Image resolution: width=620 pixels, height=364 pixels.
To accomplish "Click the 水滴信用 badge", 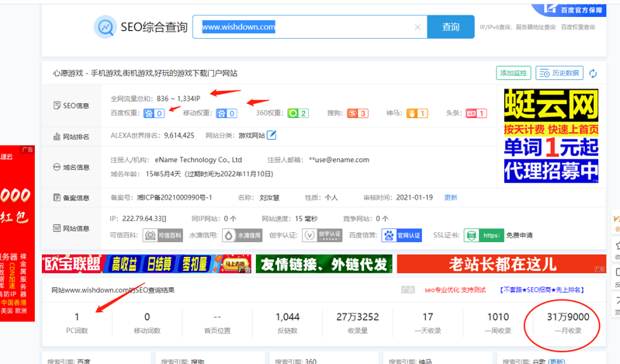I will pos(241,235).
